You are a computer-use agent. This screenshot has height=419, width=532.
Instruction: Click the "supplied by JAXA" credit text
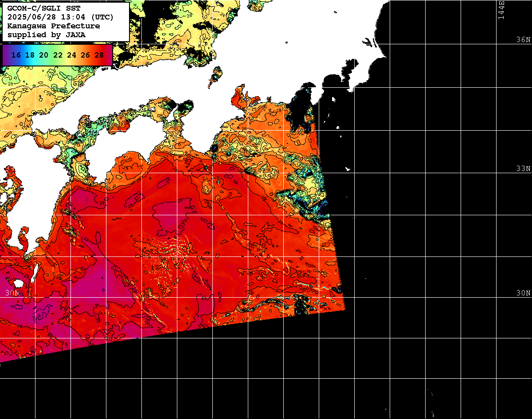coord(47,35)
